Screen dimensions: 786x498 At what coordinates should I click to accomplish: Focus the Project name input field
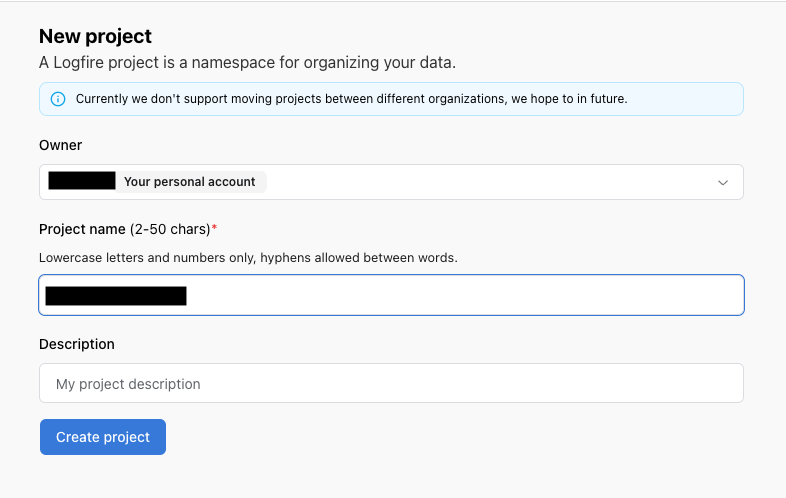click(391, 295)
